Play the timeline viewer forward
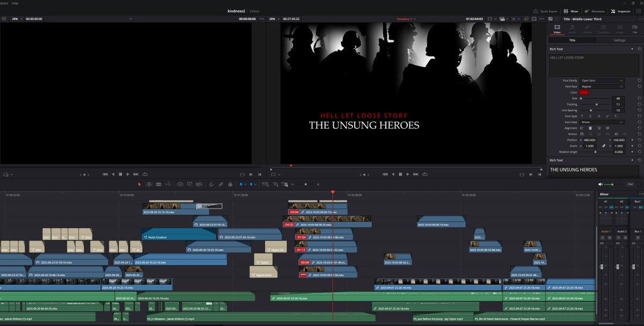The width and height of the screenshot is (644, 326). click(x=408, y=174)
